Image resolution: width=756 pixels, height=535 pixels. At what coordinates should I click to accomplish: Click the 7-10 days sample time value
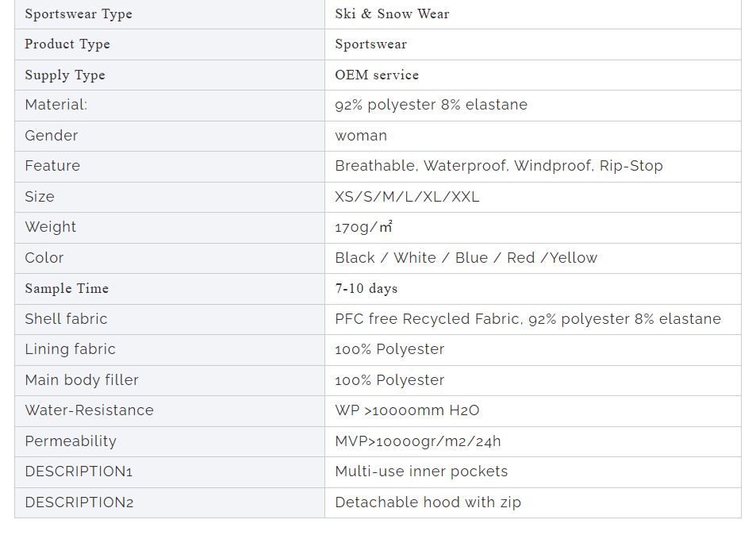pos(366,288)
